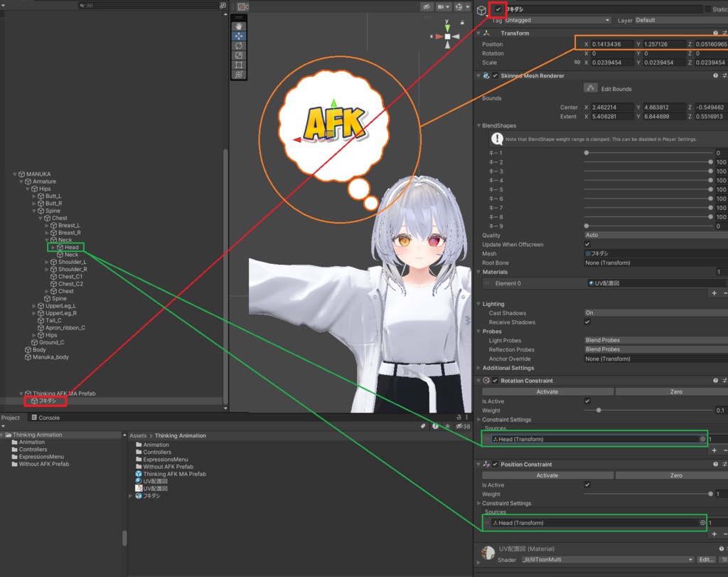
Task: Select the Hand tool in the scene toolbar
Action: [x=239, y=26]
